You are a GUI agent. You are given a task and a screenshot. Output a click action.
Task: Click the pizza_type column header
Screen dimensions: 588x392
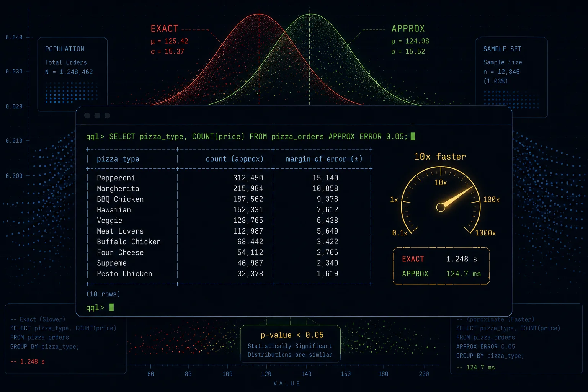118,159
